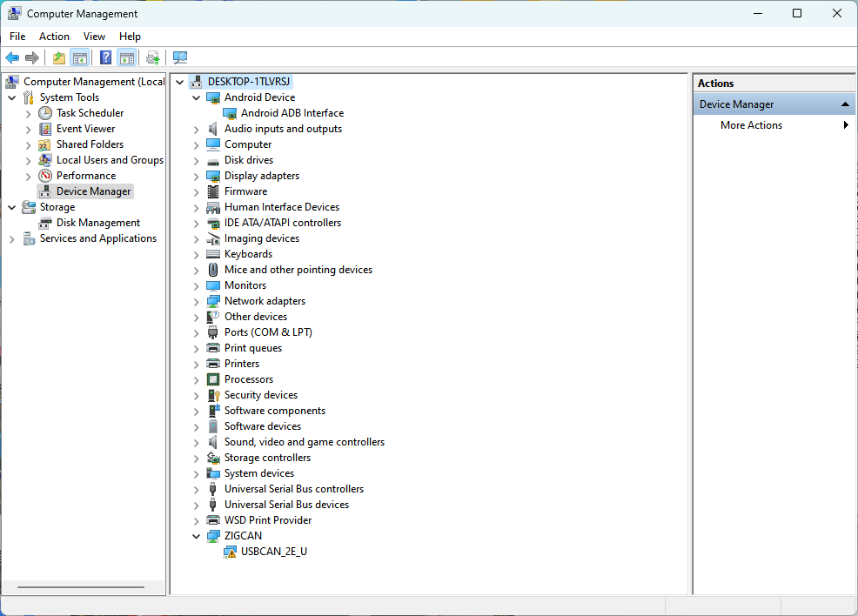Click the USBCAN_2E_U warning device icon
Screen dimensions: 858x616
230,552
